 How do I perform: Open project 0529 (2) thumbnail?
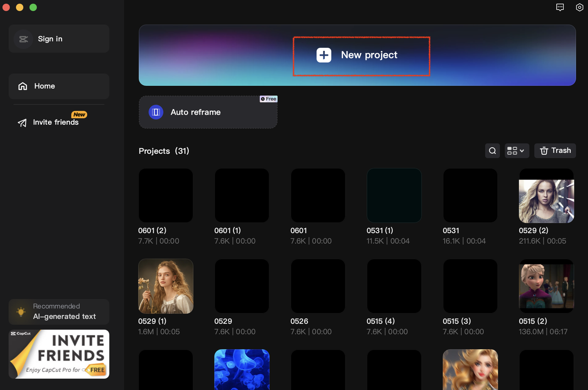point(546,195)
